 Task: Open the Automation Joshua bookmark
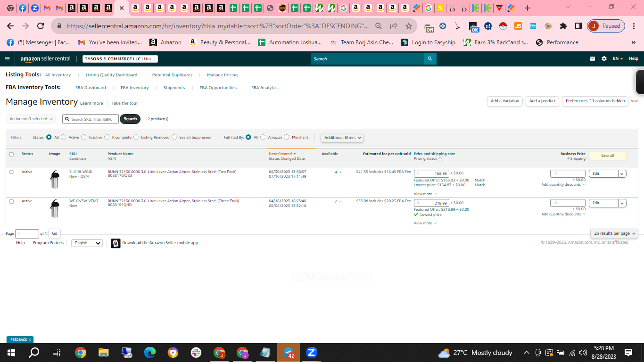[x=290, y=42]
